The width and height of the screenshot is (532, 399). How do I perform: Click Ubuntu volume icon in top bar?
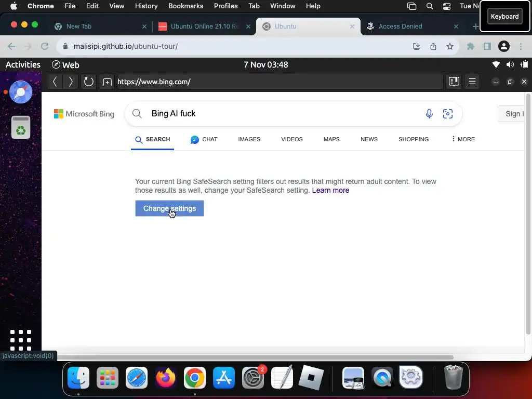tap(510, 64)
